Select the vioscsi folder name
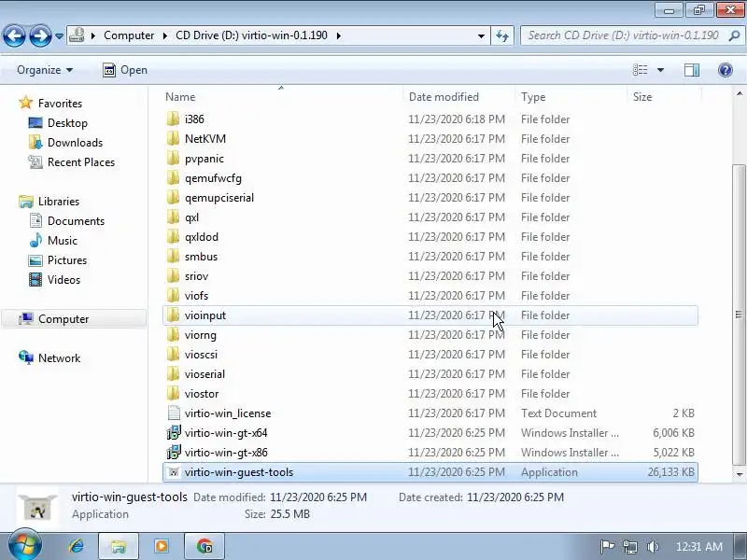This screenshot has height=560, width=747. point(201,355)
